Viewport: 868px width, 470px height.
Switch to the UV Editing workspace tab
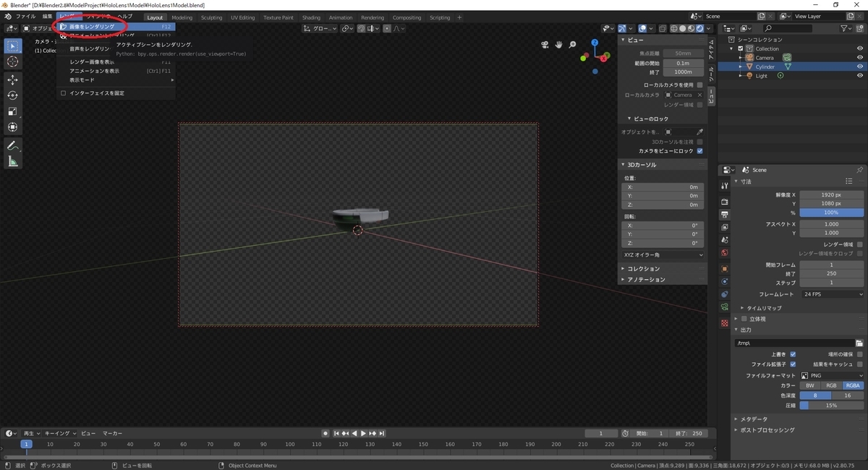pos(243,17)
